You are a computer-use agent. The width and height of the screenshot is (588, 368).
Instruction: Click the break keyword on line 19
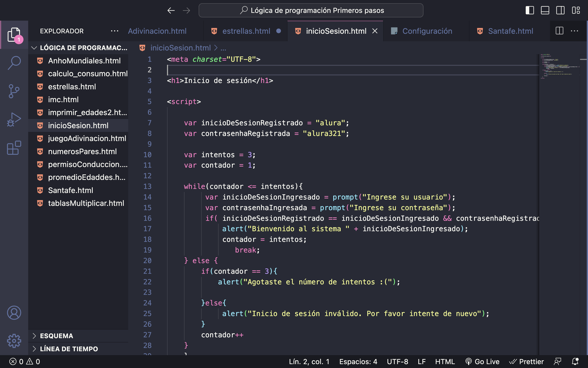(x=245, y=250)
